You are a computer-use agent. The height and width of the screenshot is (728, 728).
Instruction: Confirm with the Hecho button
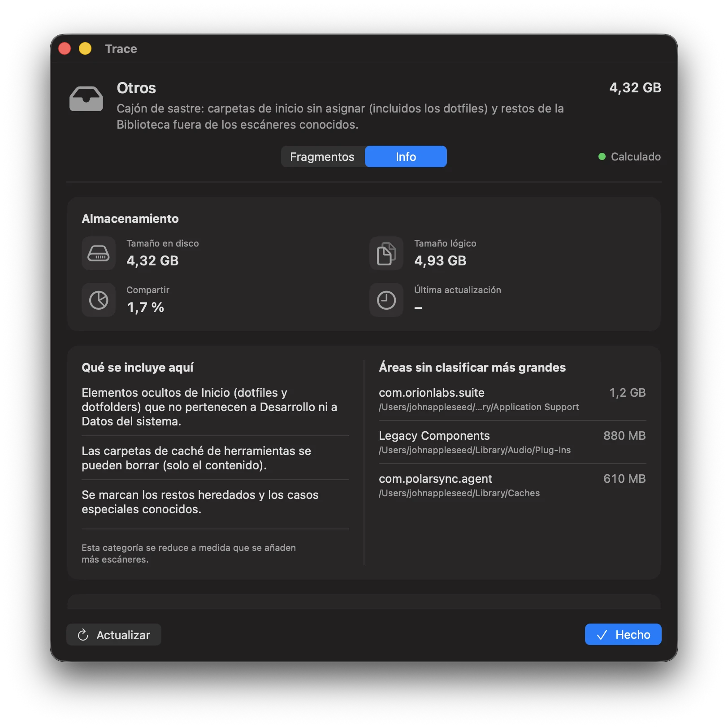point(623,635)
